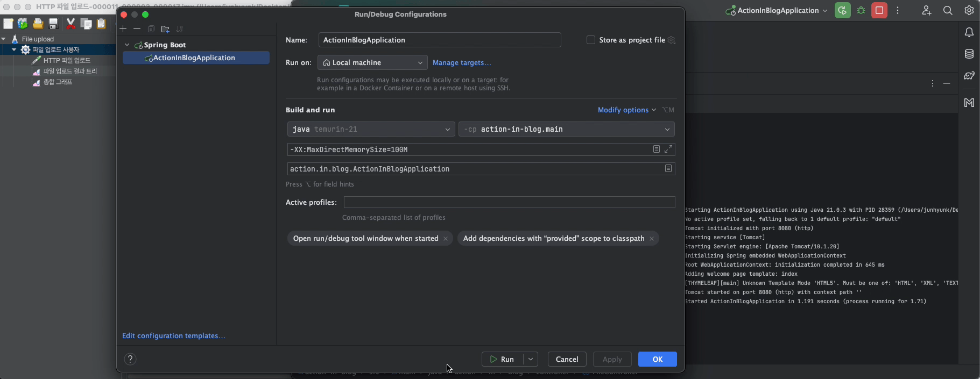Screen dimensions: 980x379
Task: Sort configurations alphabetically
Action: (180, 29)
